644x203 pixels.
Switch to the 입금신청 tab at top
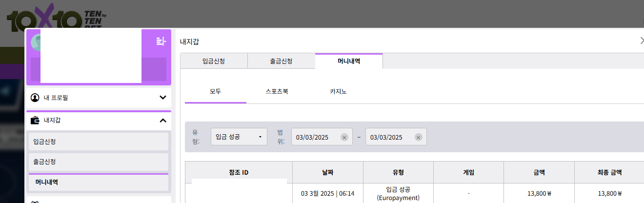point(214,61)
